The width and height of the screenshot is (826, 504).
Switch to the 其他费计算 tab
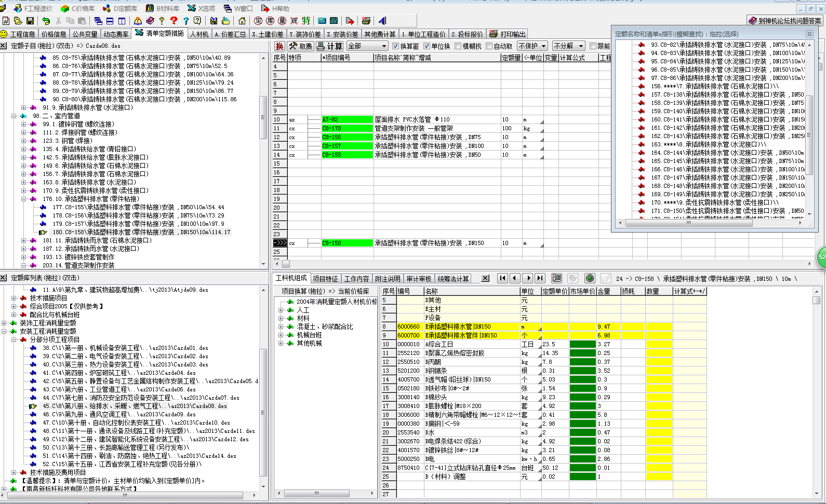[x=380, y=34]
